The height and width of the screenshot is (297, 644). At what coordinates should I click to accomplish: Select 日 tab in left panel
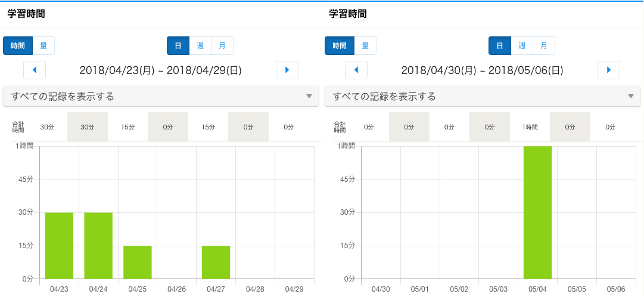point(178,45)
